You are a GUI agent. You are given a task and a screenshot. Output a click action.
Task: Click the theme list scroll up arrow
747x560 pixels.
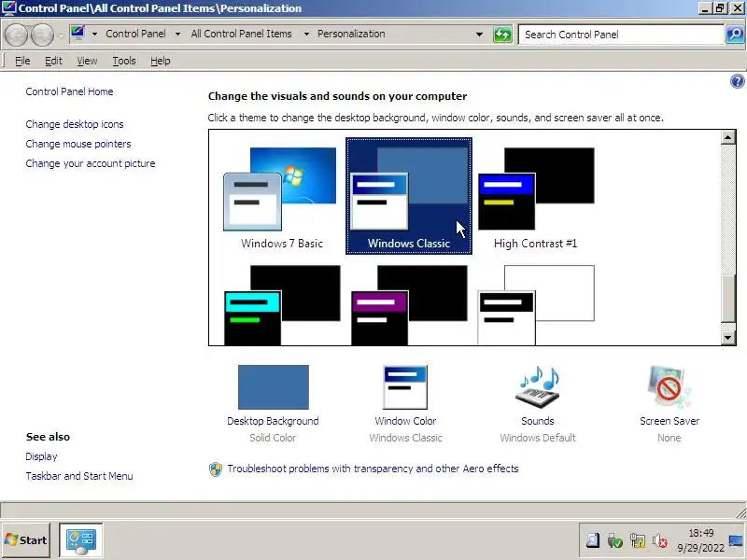tap(728, 137)
